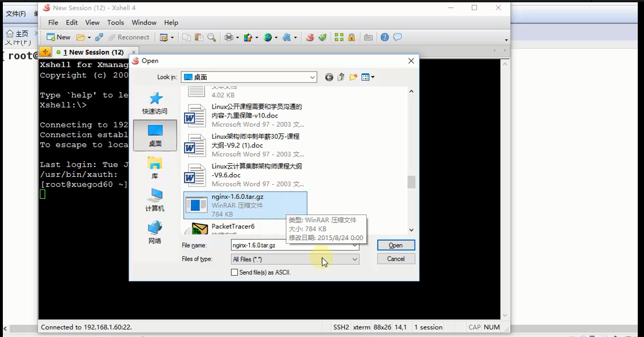Select 桌面 in the places bar

(x=155, y=136)
